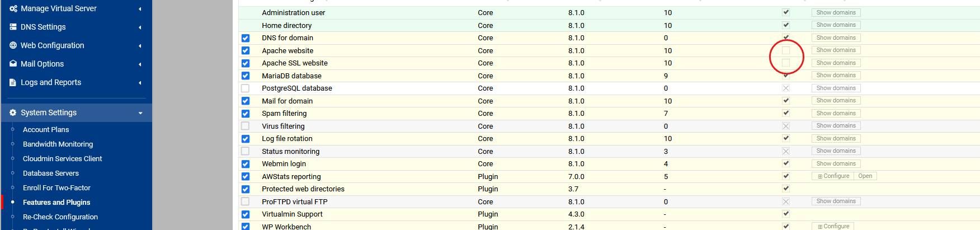
Task: Show domains for Administration user
Action: pos(836,12)
